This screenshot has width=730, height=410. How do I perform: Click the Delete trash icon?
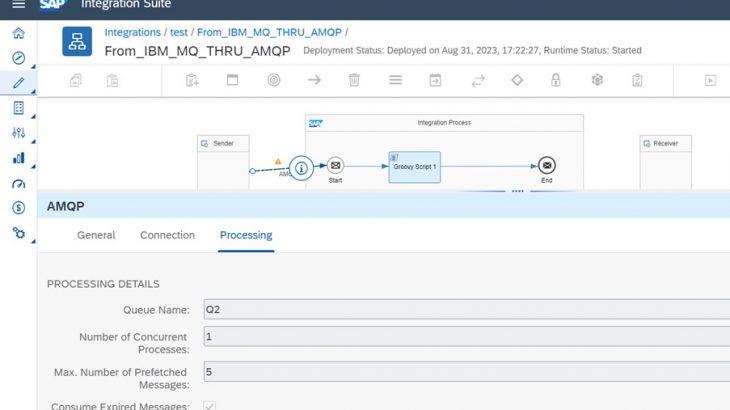[x=354, y=80]
